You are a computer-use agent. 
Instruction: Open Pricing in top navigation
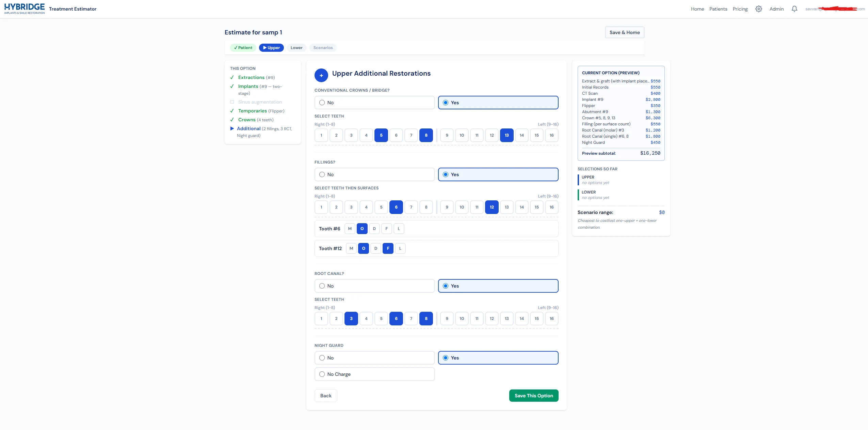tap(740, 9)
